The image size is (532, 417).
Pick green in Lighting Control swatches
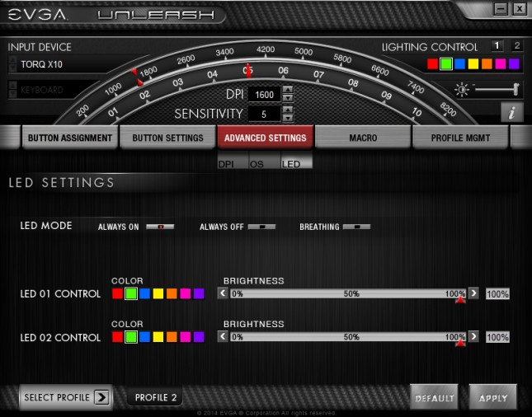446,63
